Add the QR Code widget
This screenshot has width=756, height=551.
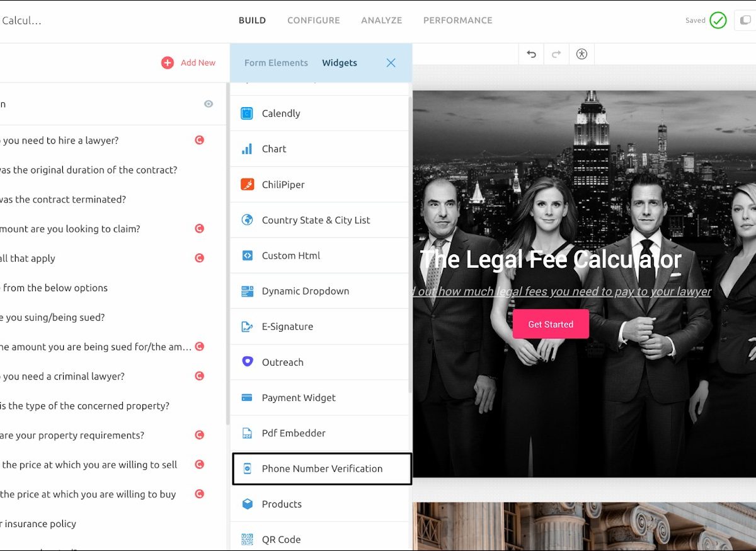(x=281, y=540)
